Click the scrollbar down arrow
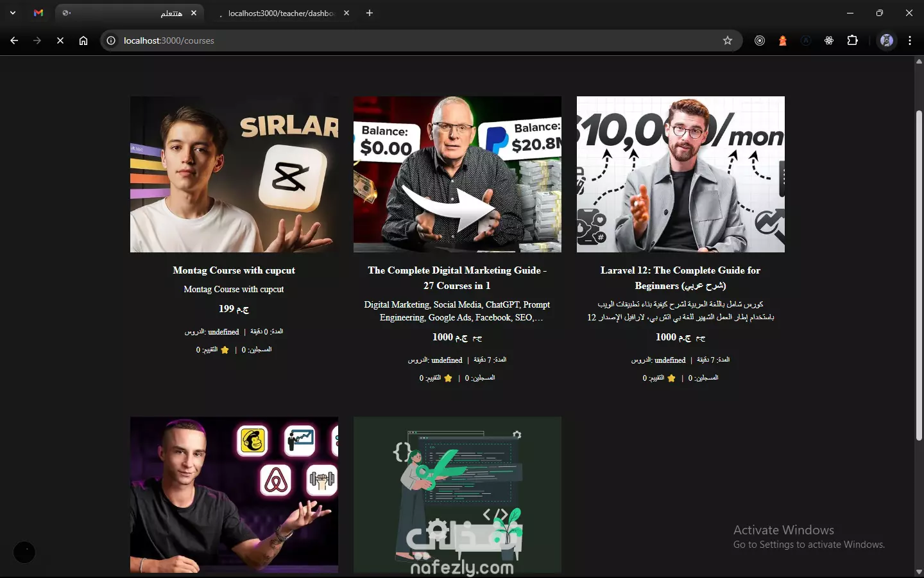Image resolution: width=924 pixels, height=578 pixels. tap(919, 572)
